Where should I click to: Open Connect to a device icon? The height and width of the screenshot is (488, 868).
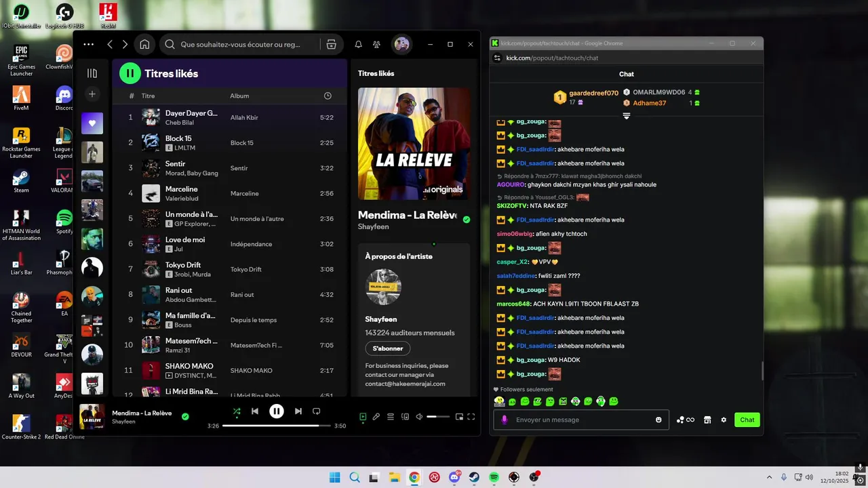tap(405, 417)
